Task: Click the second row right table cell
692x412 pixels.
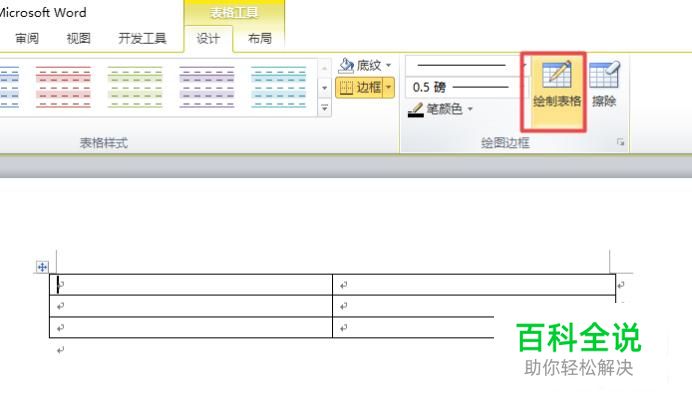Action: pos(474,306)
